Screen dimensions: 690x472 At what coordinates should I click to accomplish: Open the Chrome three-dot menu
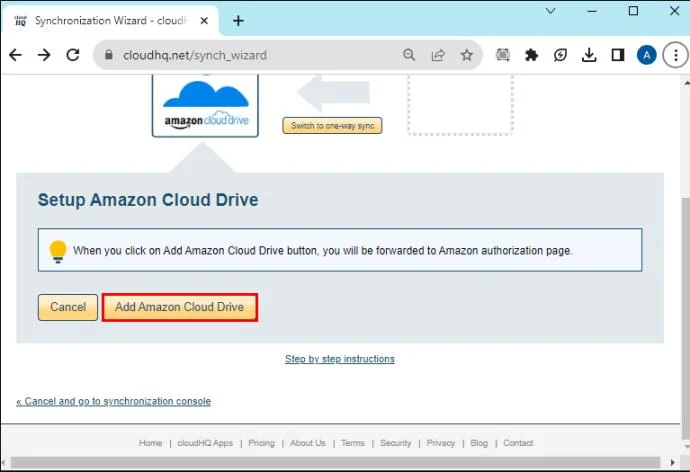click(x=675, y=55)
